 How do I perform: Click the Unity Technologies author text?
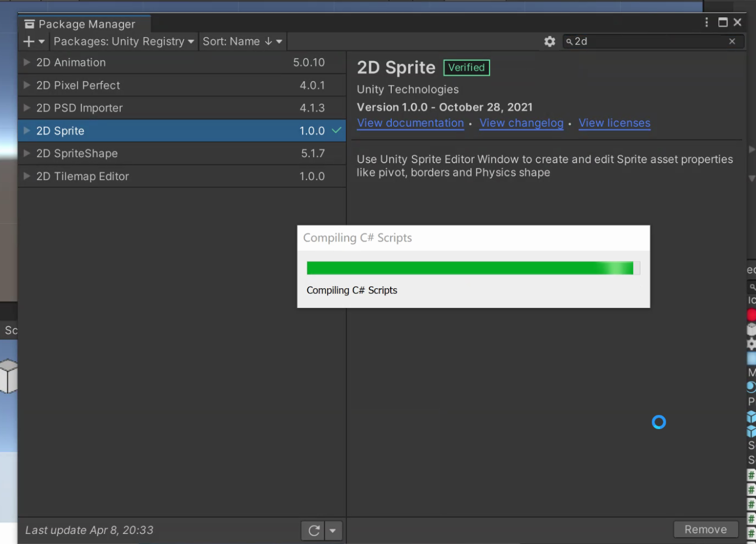(407, 90)
